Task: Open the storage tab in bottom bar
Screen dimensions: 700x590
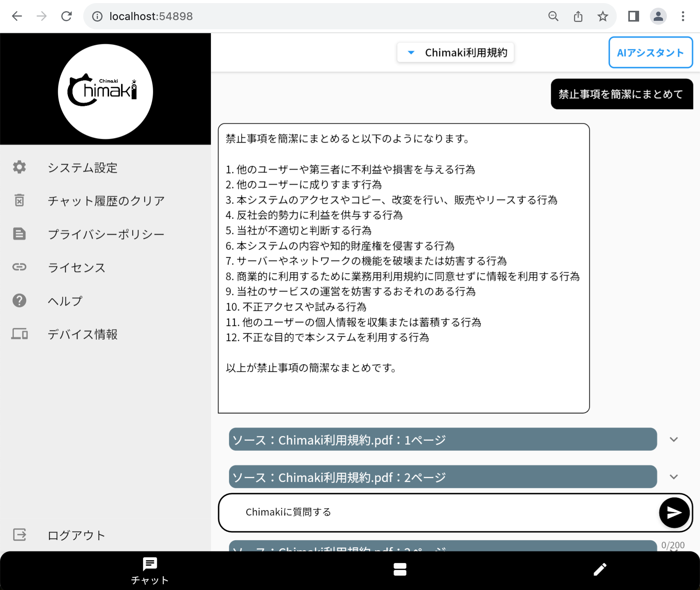Action: [x=400, y=569]
